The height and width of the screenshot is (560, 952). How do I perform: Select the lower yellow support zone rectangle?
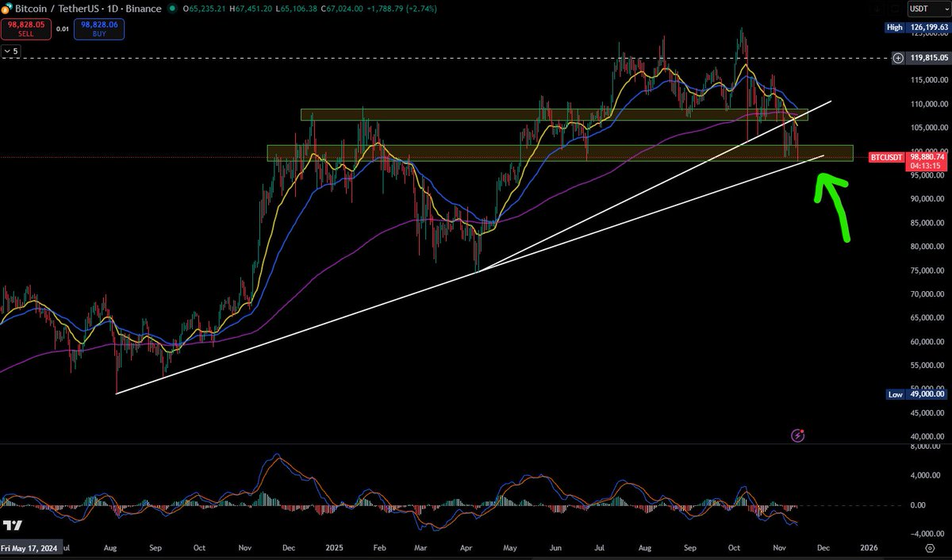pos(560,153)
